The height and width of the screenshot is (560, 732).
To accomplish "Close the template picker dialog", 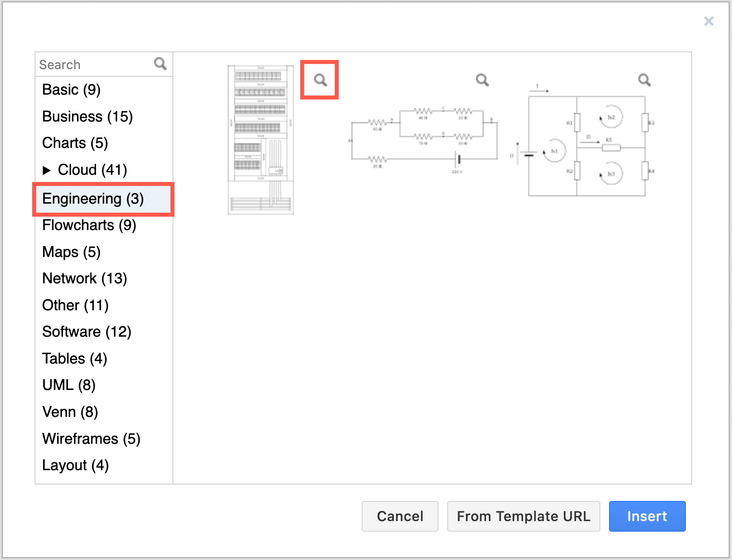I will click(708, 21).
